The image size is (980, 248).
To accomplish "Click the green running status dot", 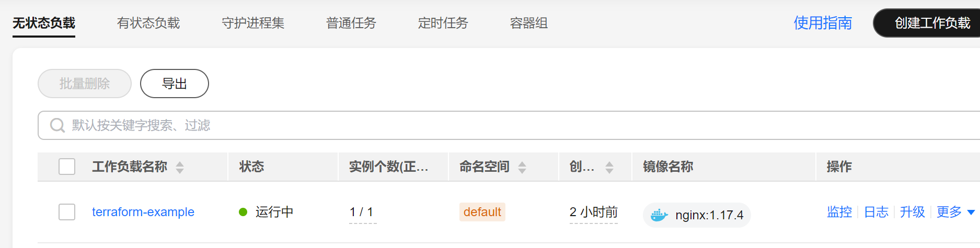I will [x=243, y=212].
